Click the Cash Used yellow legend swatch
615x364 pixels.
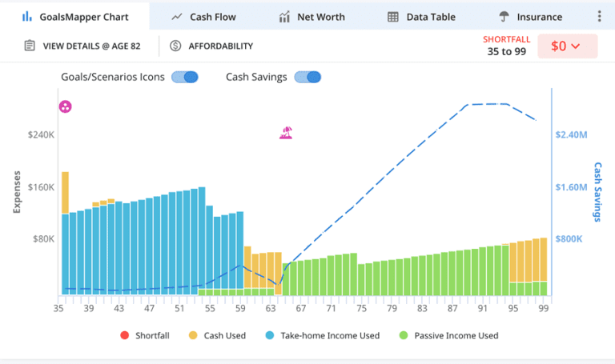pyautogui.click(x=193, y=335)
